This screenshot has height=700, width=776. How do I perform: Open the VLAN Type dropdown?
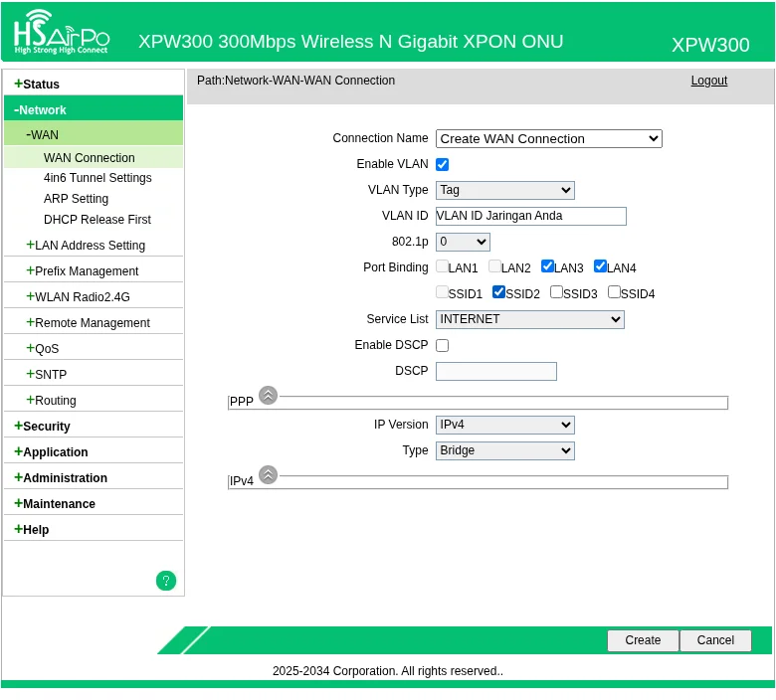[504, 190]
